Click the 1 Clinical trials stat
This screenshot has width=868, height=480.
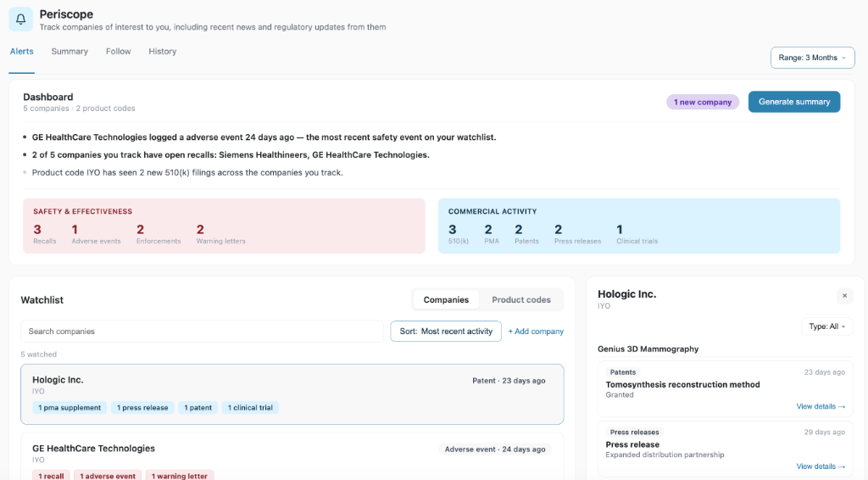point(637,233)
